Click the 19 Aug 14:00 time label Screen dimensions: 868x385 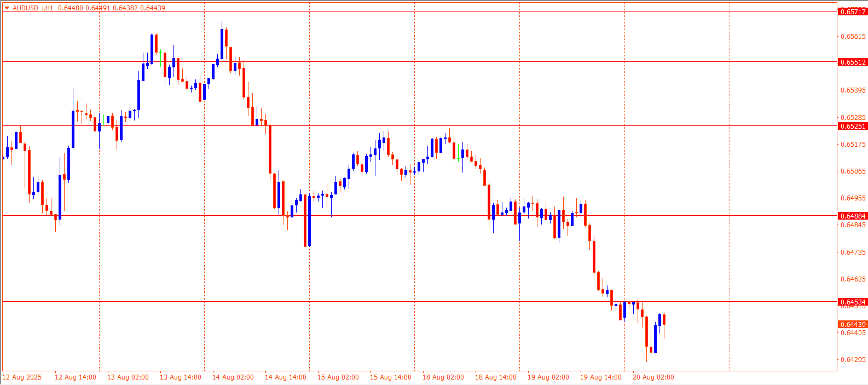pos(601,377)
